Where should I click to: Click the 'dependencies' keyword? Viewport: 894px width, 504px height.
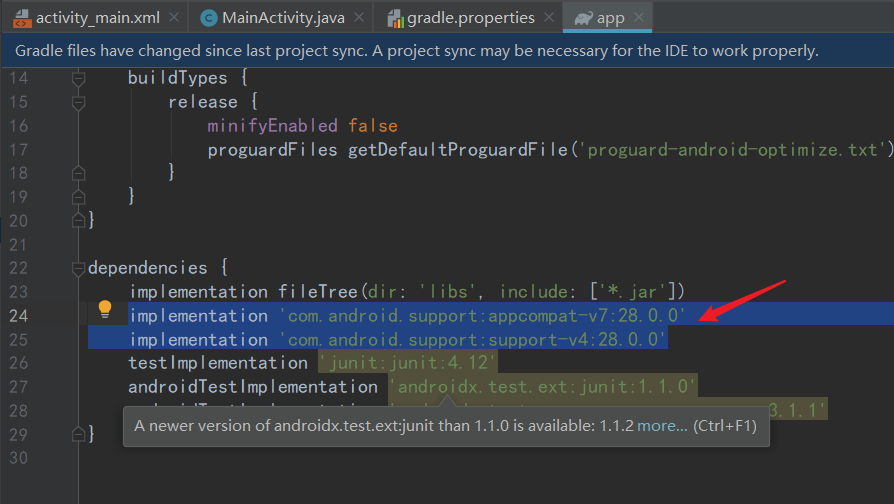tap(148, 268)
